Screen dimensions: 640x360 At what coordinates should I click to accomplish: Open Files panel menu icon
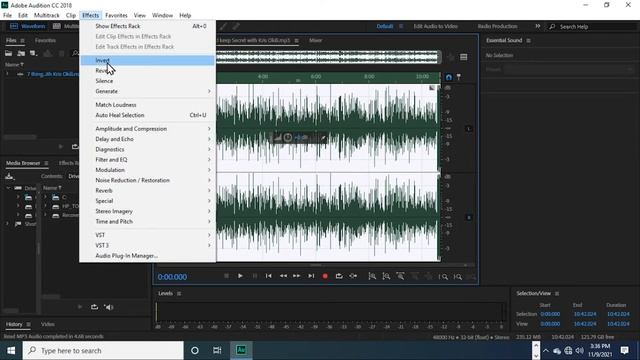tap(22, 40)
